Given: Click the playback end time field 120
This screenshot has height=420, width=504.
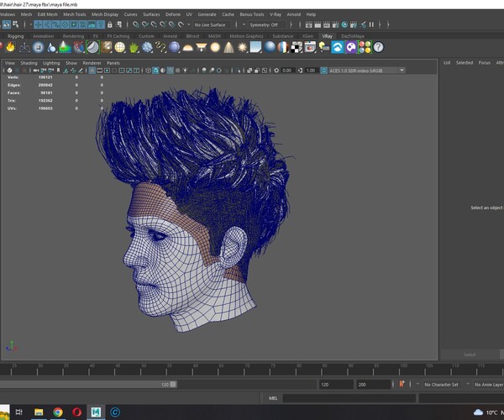Looking at the screenshot, I should pos(336,385).
